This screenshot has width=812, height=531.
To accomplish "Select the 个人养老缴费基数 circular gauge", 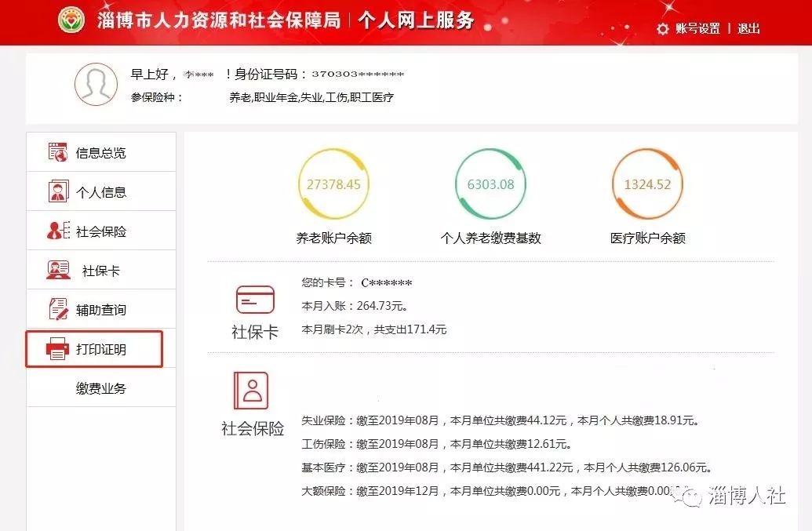I will pos(490,183).
